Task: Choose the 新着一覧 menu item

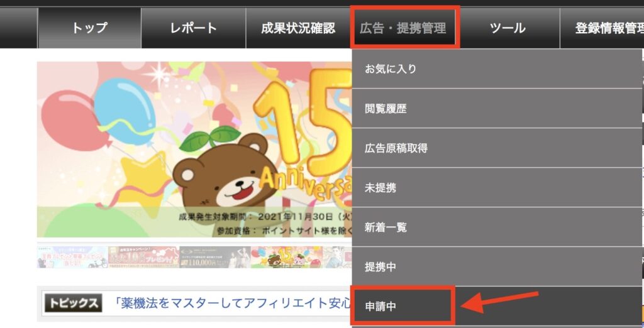Action: tap(497, 227)
